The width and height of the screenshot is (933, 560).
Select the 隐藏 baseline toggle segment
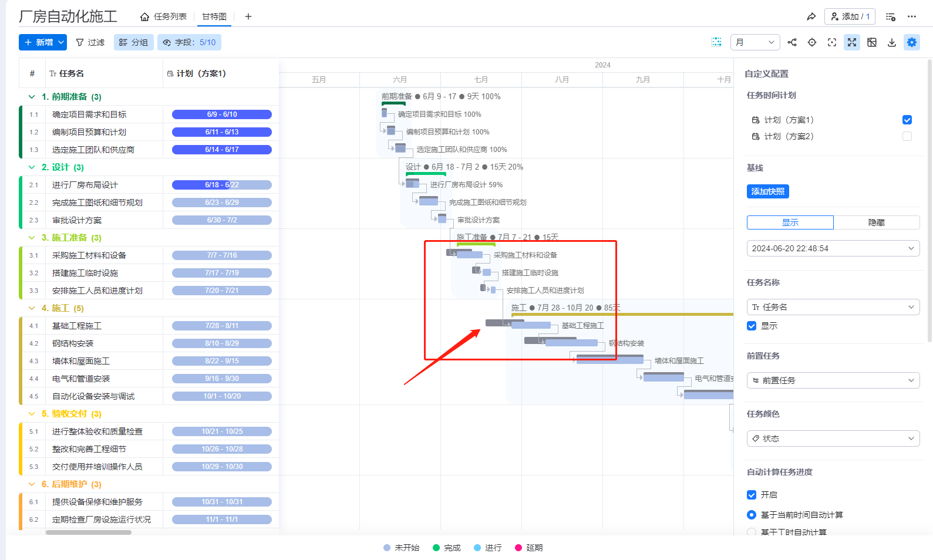(877, 222)
